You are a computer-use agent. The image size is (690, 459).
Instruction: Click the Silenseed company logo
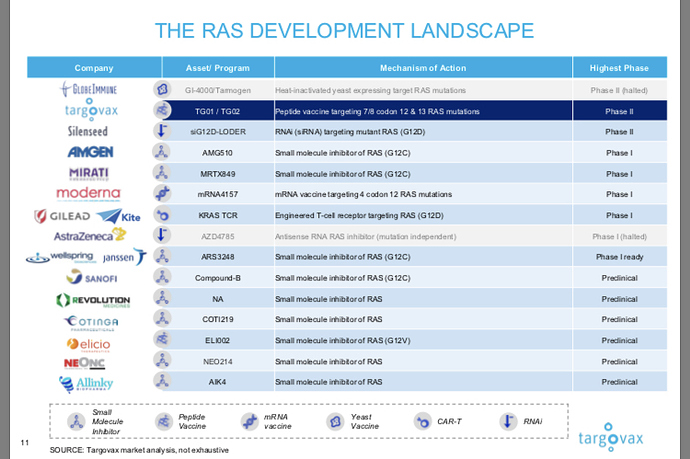[88, 131]
